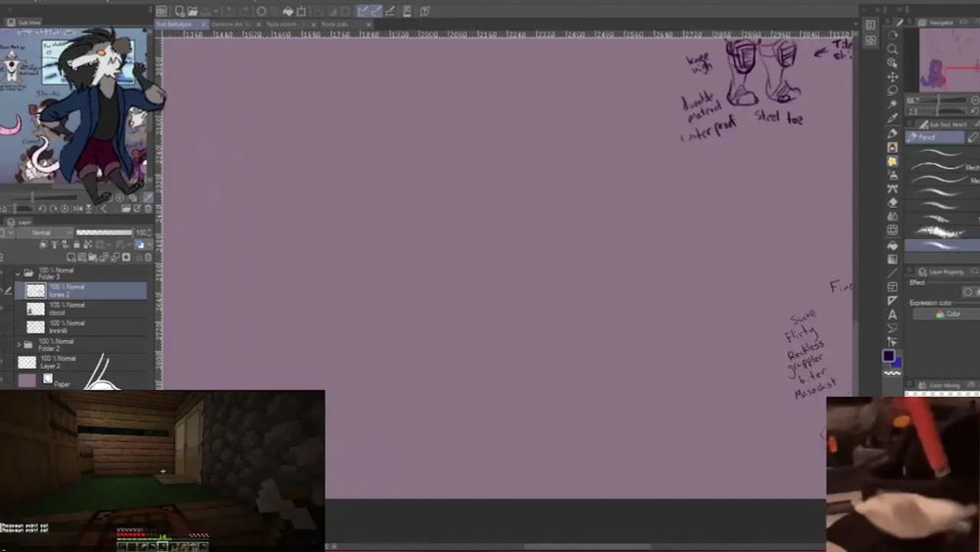Select the Lasso selection tool
This screenshot has height=552, width=980.
893,90
